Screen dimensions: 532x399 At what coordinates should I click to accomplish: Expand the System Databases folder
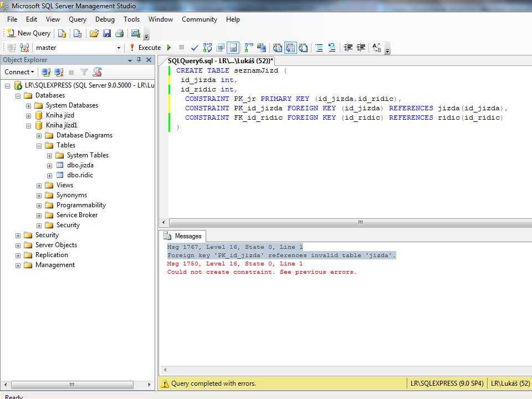pos(28,106)
